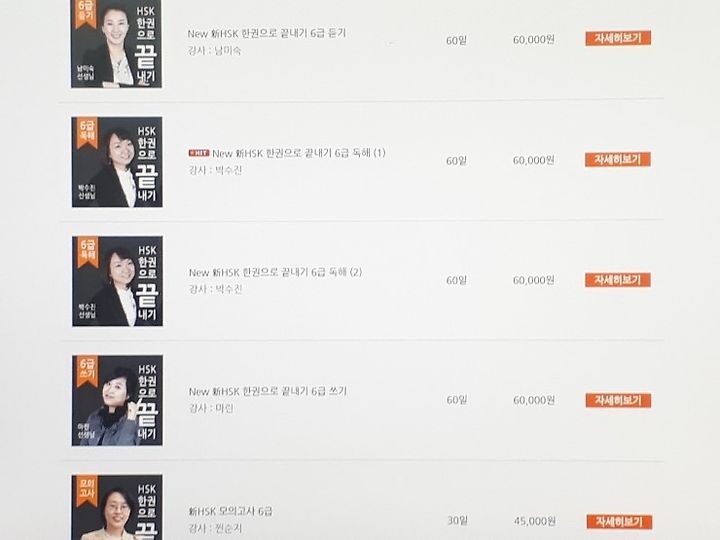Select the 6급 독해 (2) course thumbnail

pos(117,281)
